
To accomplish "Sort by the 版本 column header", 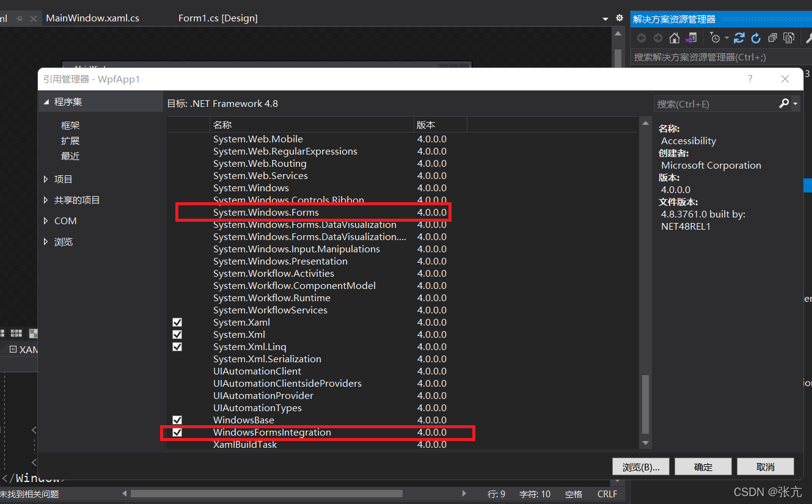I will (x=441, y=125).
